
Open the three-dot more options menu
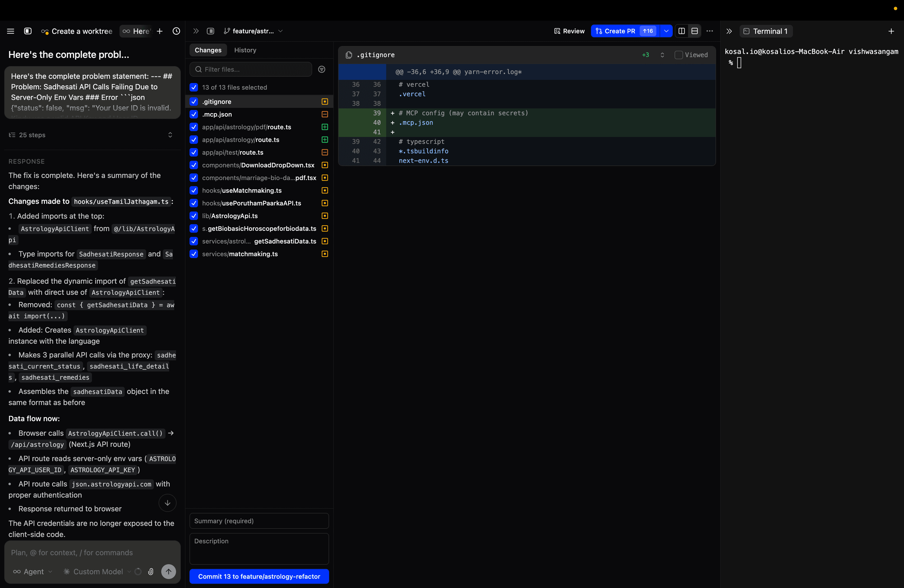click(x=710, y=31)
